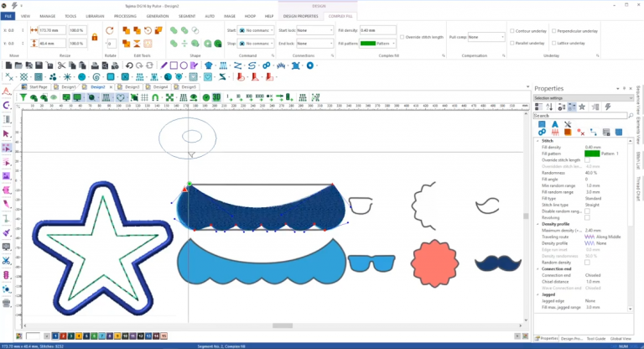The height and width of the screenshot is (349, 644).
Task: Check the Override stitch length box in ribbon
Action: tap(400, 37)
